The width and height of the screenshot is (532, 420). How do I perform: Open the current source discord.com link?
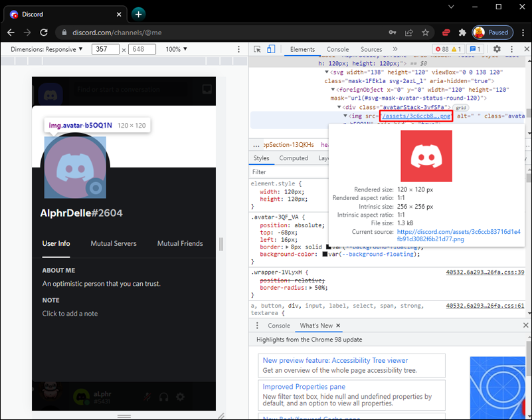point(458,235)
